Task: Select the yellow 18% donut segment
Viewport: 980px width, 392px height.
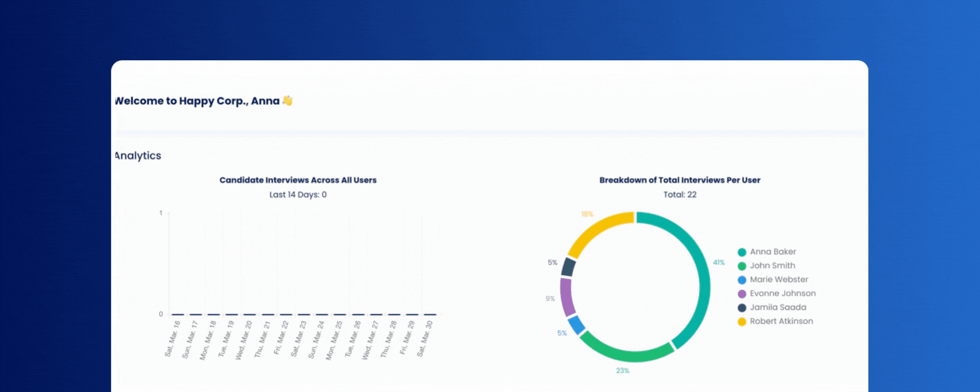Action: click(598, 229)
